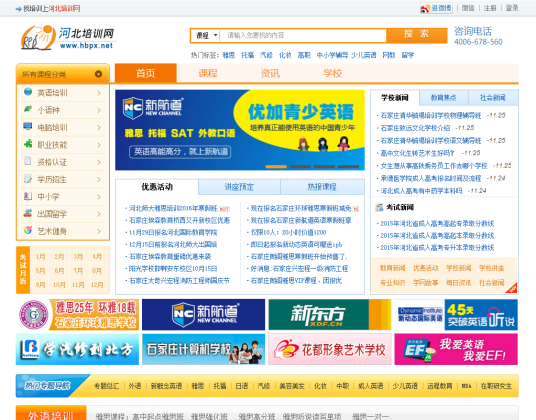Viewport: 536px width, 420px height.
Task: Switch to the 热报课程 tab
Action: (x=322, y=187)
